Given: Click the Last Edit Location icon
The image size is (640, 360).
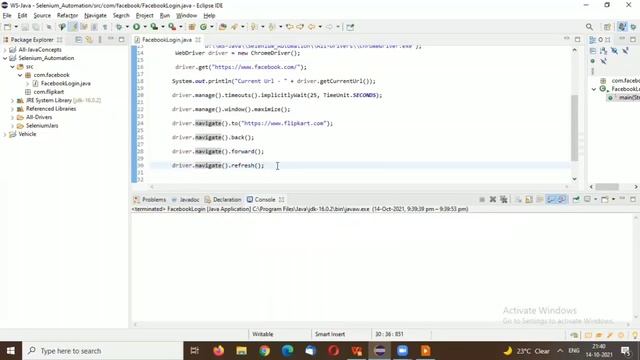Looking at the screenshot, I should click(x=289, y=27).
